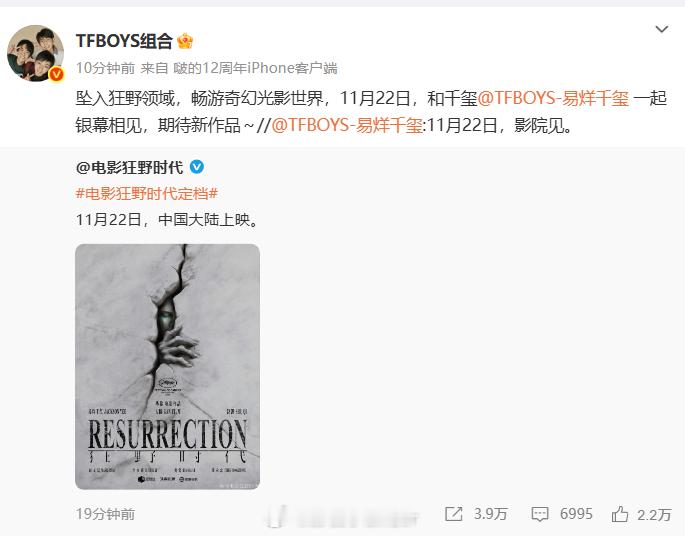
Task: Open TFBOYS组合 profile avatar
Action: 35,53
